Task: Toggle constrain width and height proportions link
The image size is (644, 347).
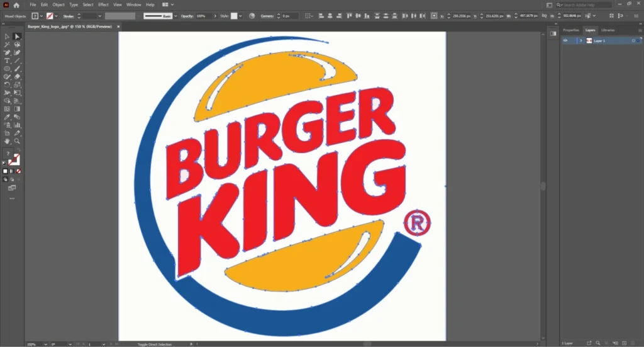Action: click(x=544, y=16)
